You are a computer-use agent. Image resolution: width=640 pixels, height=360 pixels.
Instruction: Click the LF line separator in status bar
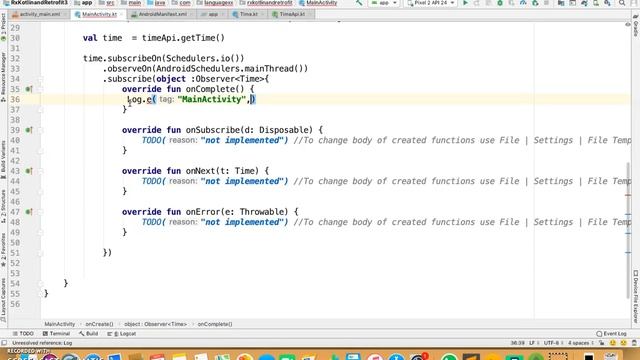coord(533,343)
